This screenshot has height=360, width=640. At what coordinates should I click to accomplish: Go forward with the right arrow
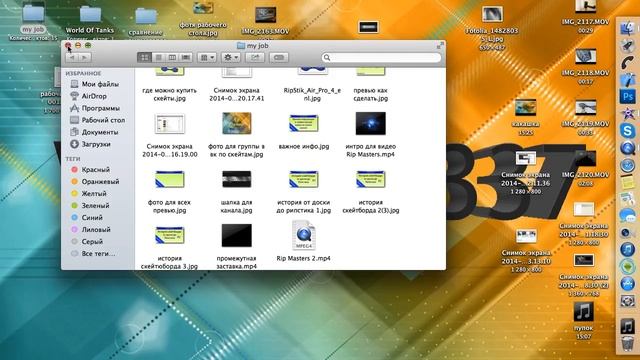click(84, 58)
